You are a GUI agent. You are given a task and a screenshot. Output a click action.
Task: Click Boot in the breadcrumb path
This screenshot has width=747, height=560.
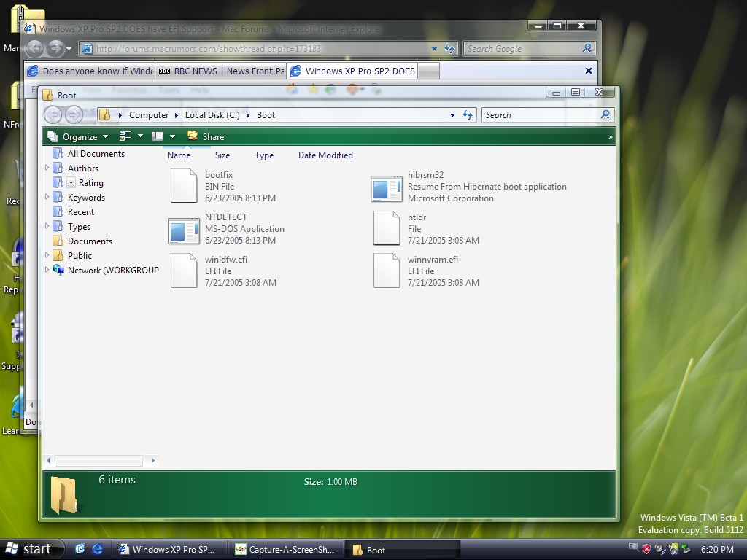click(x=266, y=115)
